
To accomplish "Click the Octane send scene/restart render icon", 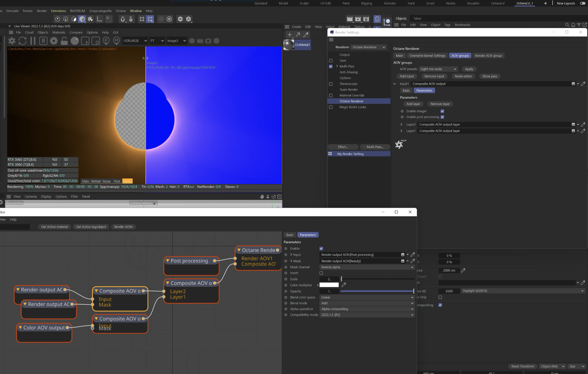I will (12, 41).
